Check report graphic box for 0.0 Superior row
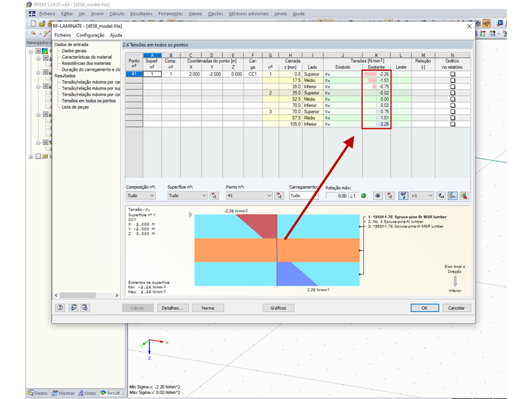Viewport: 532px width, 399px height. [x=453, y=74]
